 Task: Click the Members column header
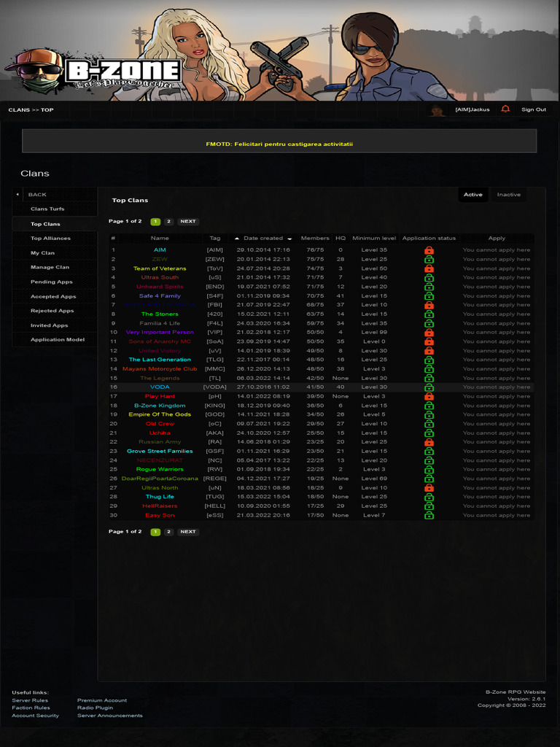point(315,239)
